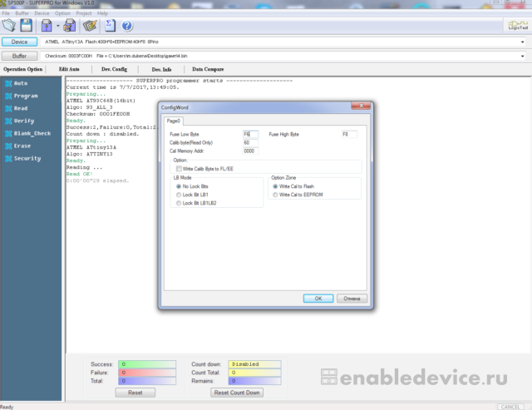Open the Buffer menu
This screenshot has width=532, height=410.
(22, 13)
